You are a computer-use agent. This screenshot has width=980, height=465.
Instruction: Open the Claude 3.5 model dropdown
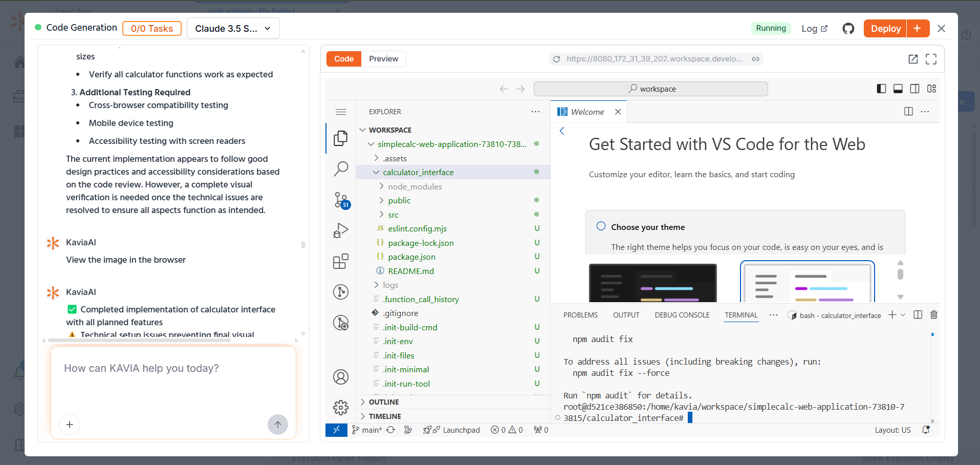(233, 29)
